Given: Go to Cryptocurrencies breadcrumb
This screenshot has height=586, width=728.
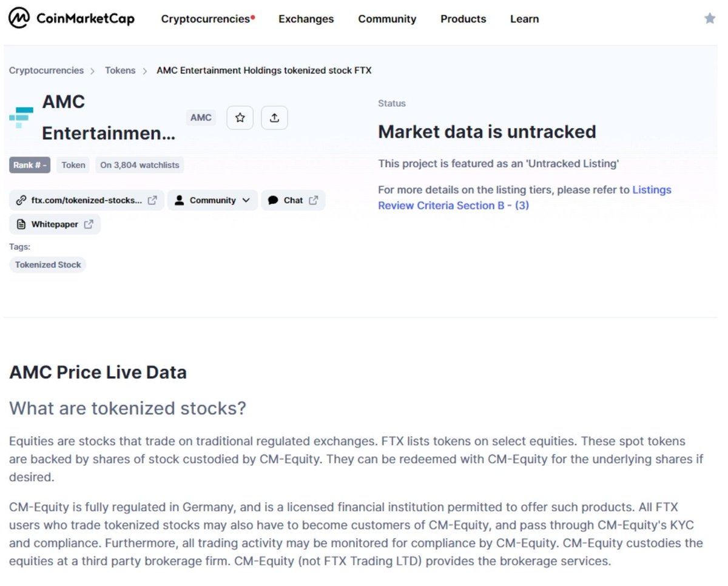Looking at the screenshot, I should (x=46, y=70).
